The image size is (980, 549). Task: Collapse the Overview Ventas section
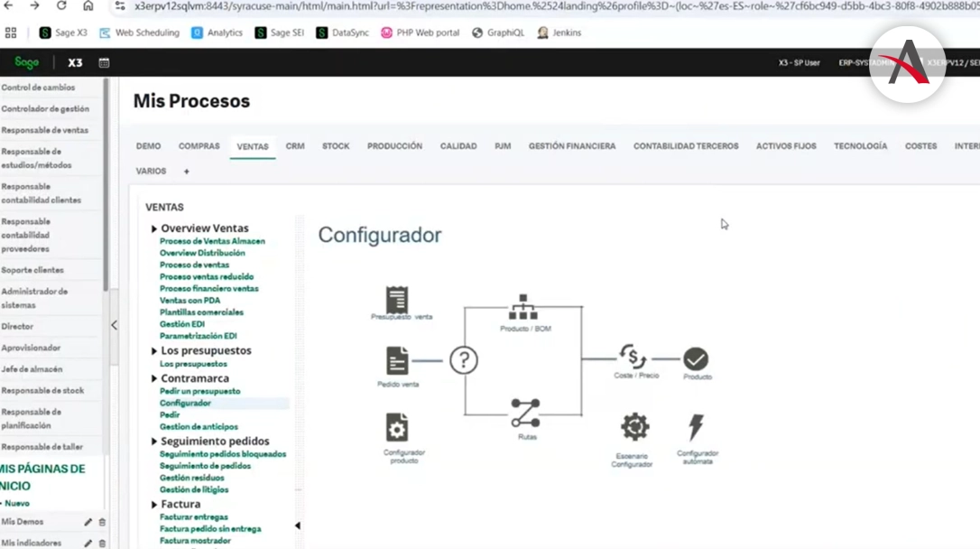pos(154,229)
